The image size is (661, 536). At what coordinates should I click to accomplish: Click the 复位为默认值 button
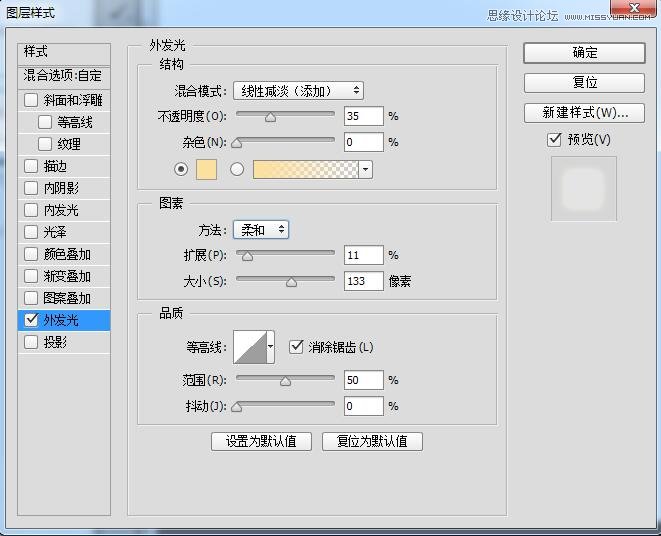(x=372, y=442)
